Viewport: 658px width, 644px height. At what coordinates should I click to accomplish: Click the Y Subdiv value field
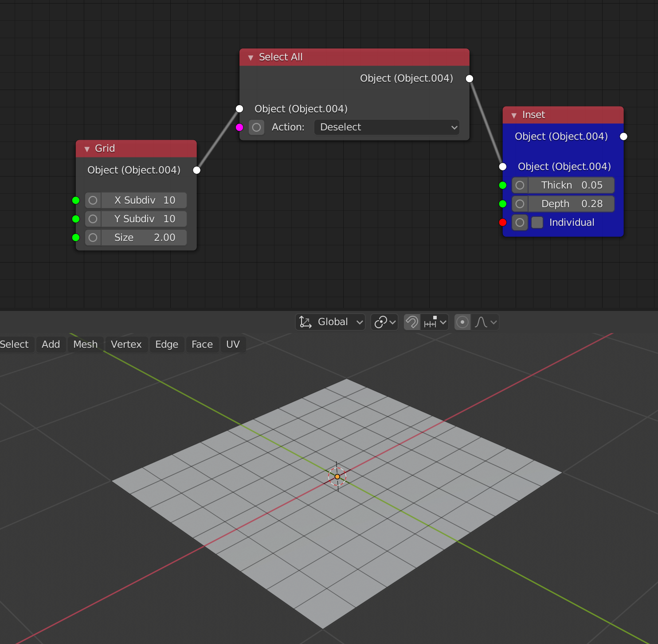tap(144, 219)
